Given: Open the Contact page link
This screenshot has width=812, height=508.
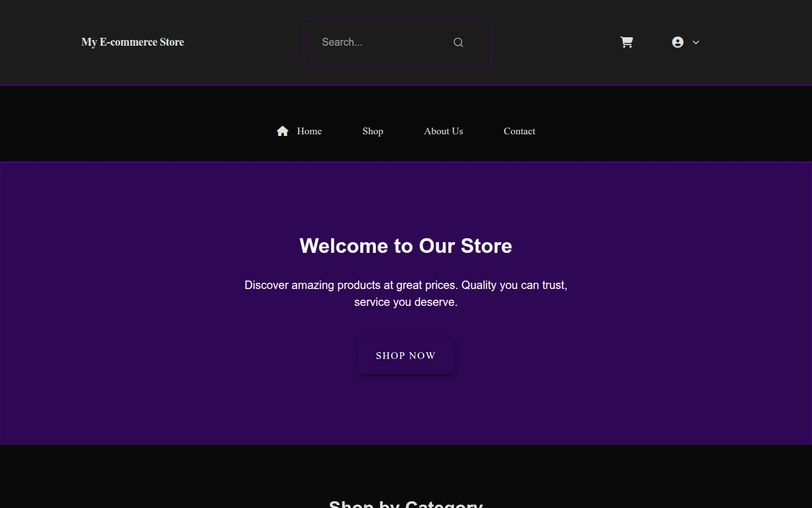Looking at the screenshot, I should click(519, 131).
